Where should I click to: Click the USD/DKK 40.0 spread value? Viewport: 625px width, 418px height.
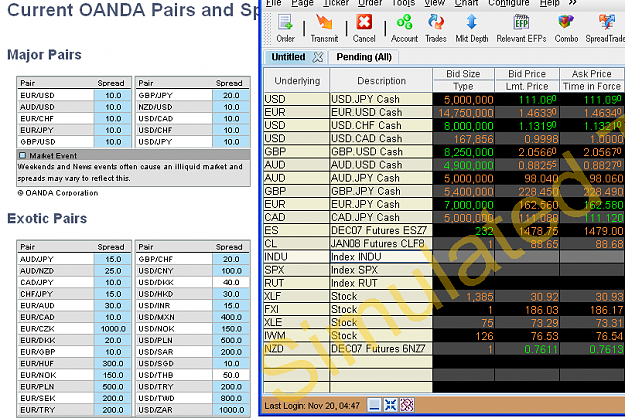[231, 283]
